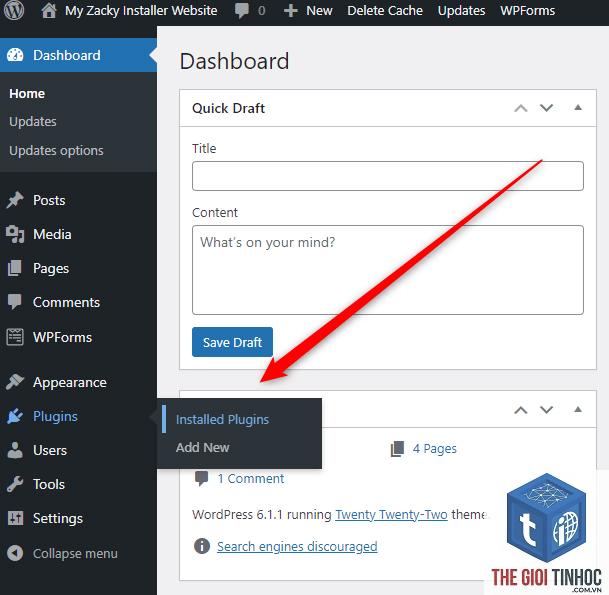Open Comments in the sidebar
This screenshot has height=595, width=609.
point(66,302)
